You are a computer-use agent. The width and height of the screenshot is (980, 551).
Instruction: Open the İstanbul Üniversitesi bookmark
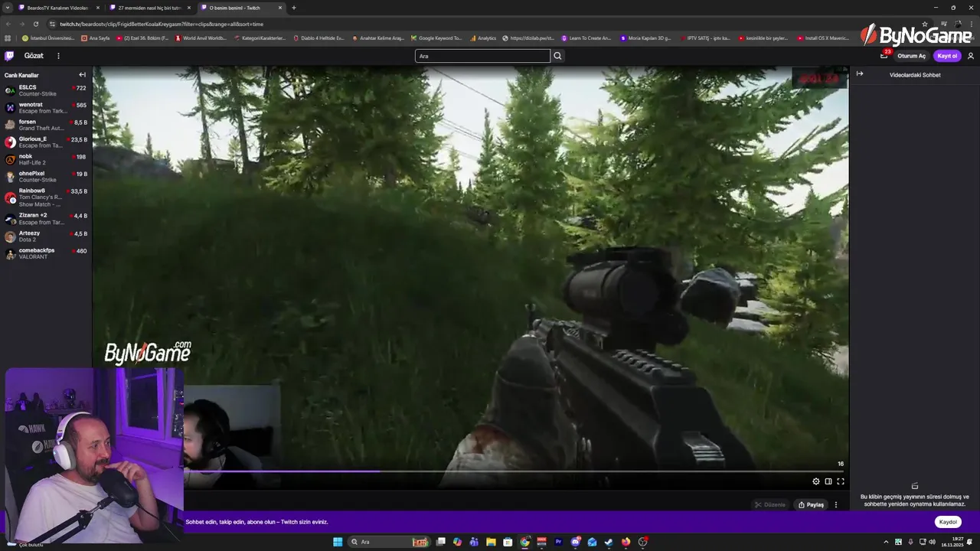tap(49, 37)
